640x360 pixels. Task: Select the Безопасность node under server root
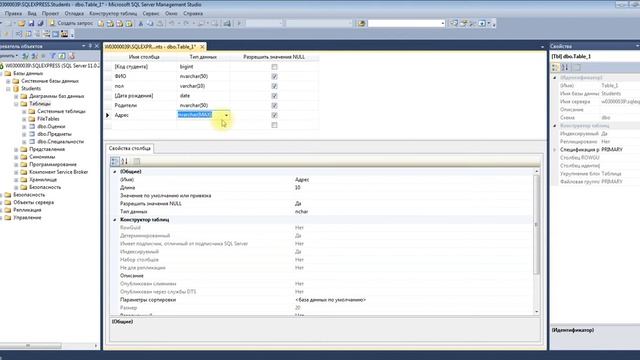coord(29,195)
